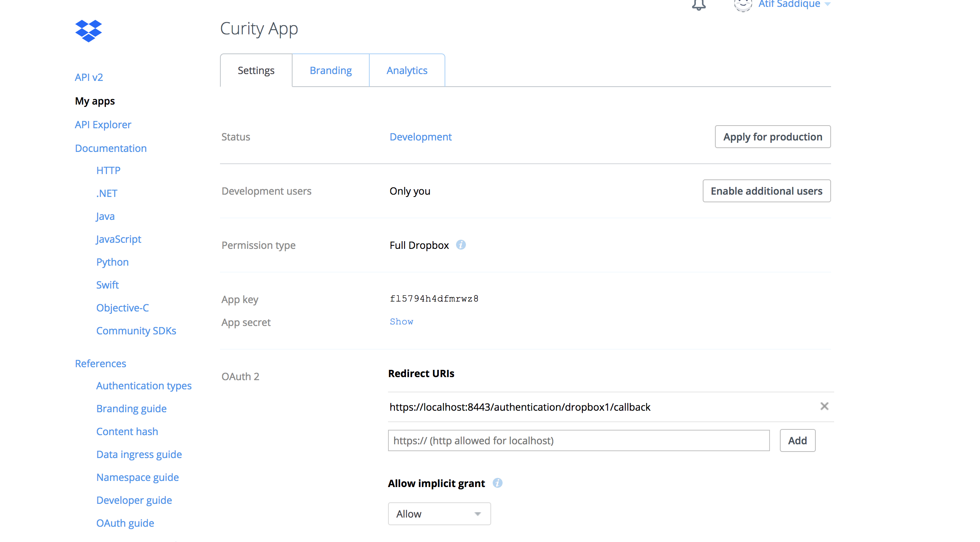Click the redirect URI input field
Screen dimensions: 980x542
(x=578, y=440)
